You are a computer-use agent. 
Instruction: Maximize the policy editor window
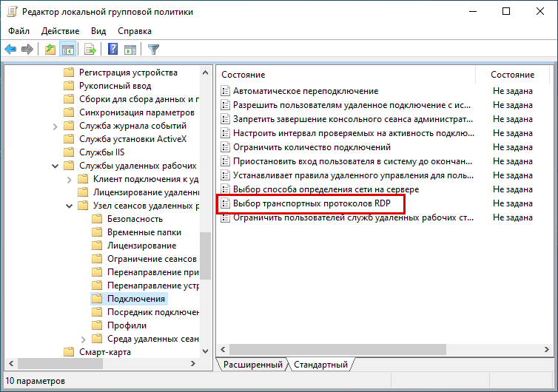point(506,11)
